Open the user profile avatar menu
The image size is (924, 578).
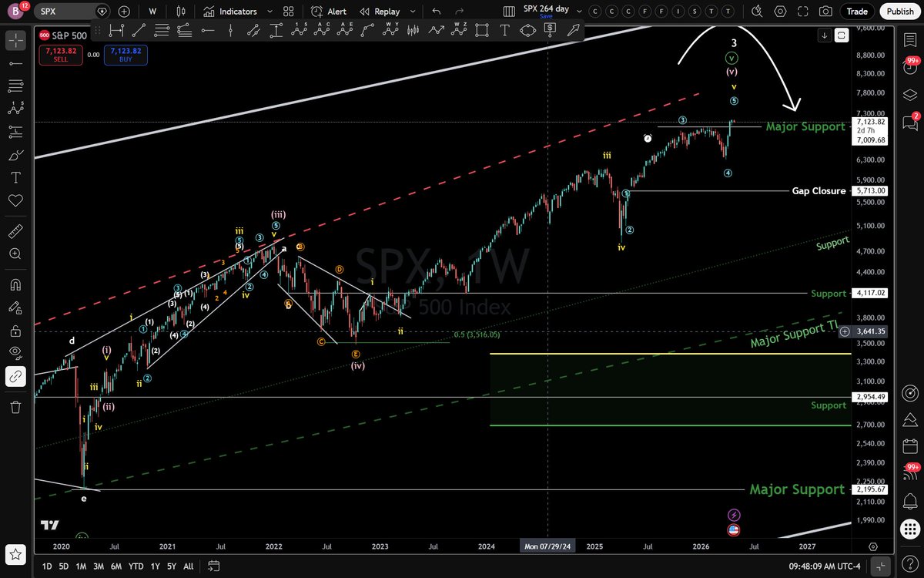pyautogui.click(x=15, y=12)
